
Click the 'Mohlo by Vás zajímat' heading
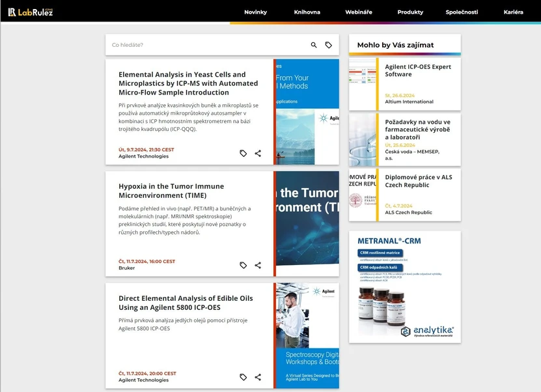tap(395, 45)
